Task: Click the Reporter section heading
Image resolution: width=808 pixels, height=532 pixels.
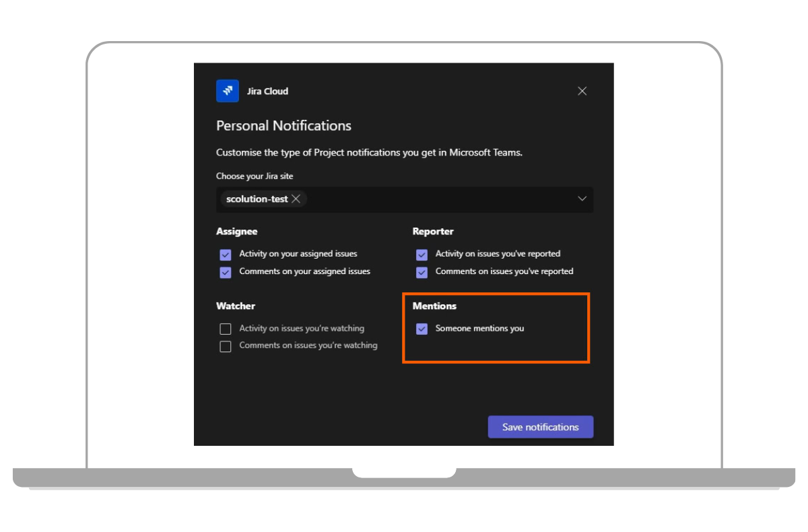Action: pos(433,231)
